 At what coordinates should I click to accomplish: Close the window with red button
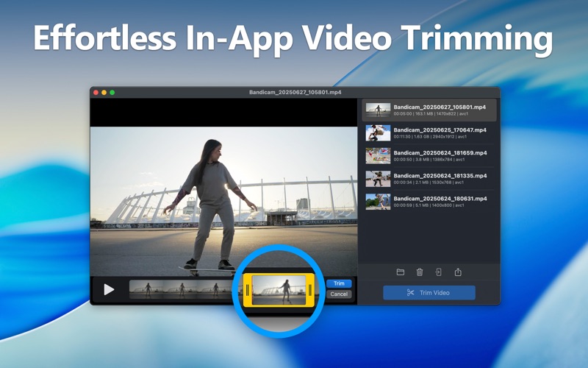coord(96,93)
